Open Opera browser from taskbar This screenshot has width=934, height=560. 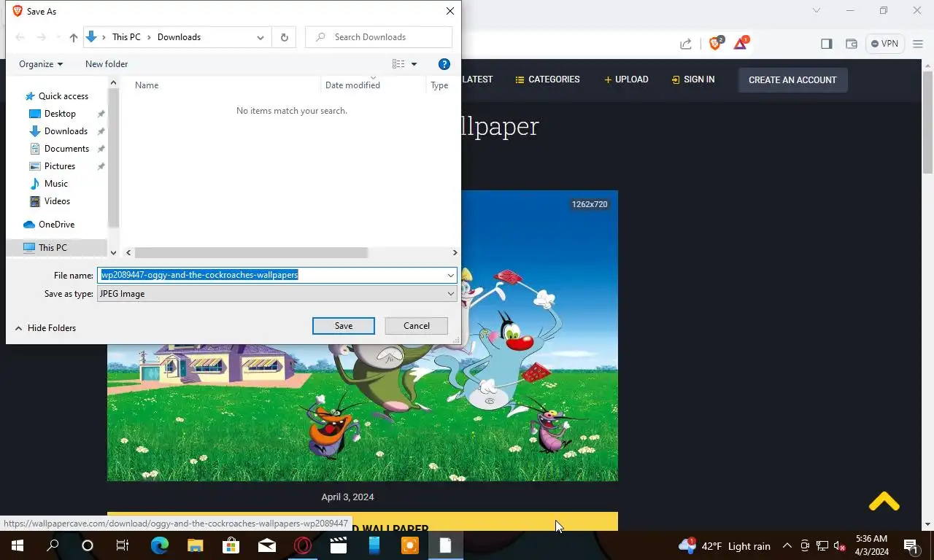[x=303, y=545]
